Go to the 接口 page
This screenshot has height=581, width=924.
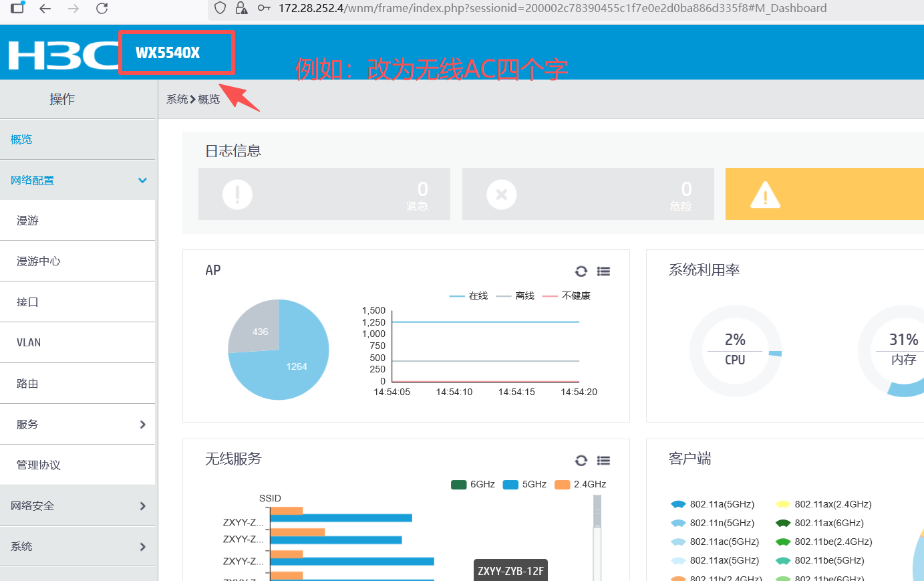[x=78, y=302]
